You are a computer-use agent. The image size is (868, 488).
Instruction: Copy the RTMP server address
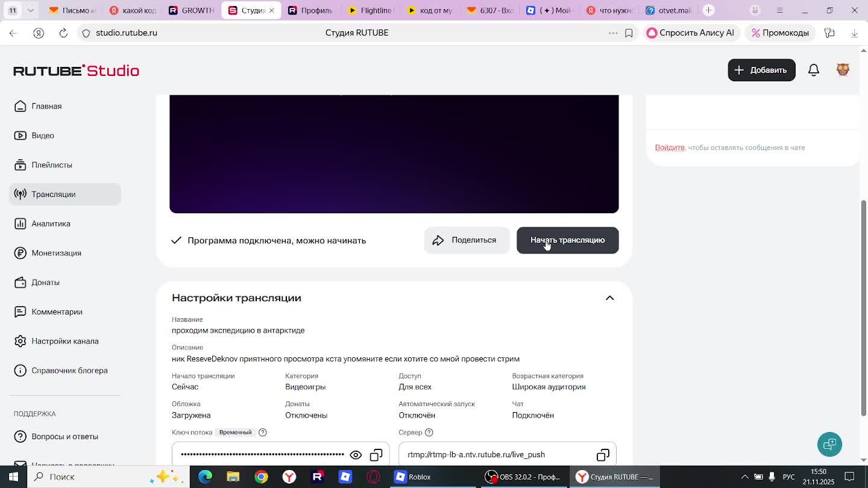(x=603, y=455)
